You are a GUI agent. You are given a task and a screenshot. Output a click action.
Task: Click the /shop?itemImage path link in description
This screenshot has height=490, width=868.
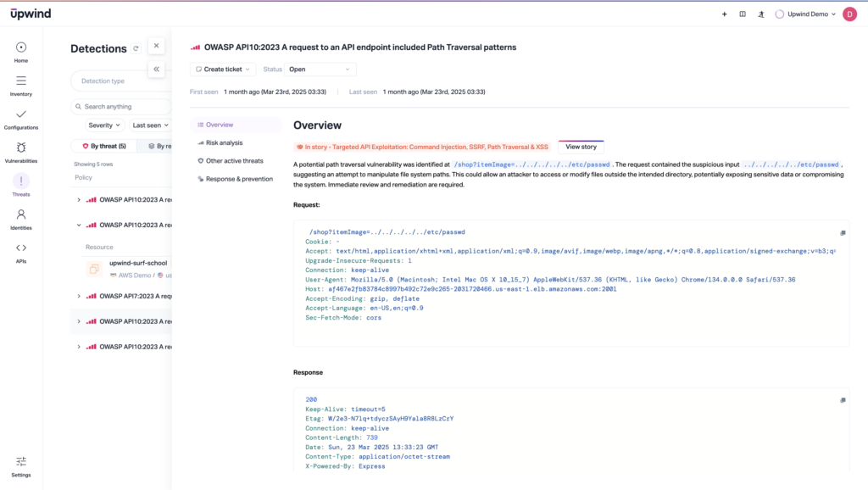pos(531,164)
